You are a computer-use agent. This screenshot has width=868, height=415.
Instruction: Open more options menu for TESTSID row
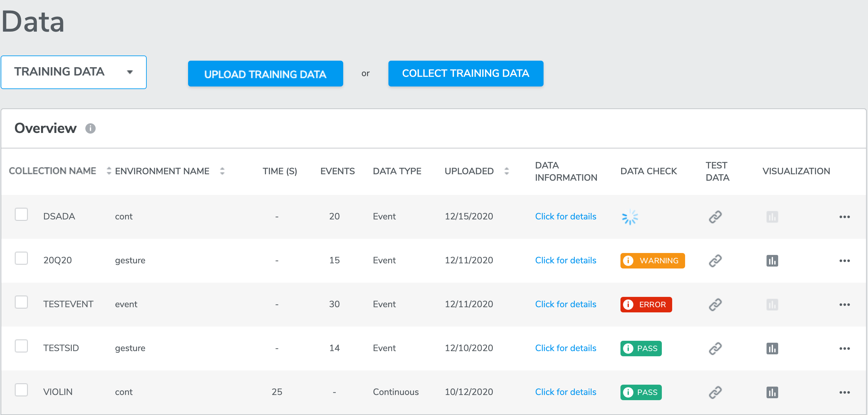pos(844,348)
